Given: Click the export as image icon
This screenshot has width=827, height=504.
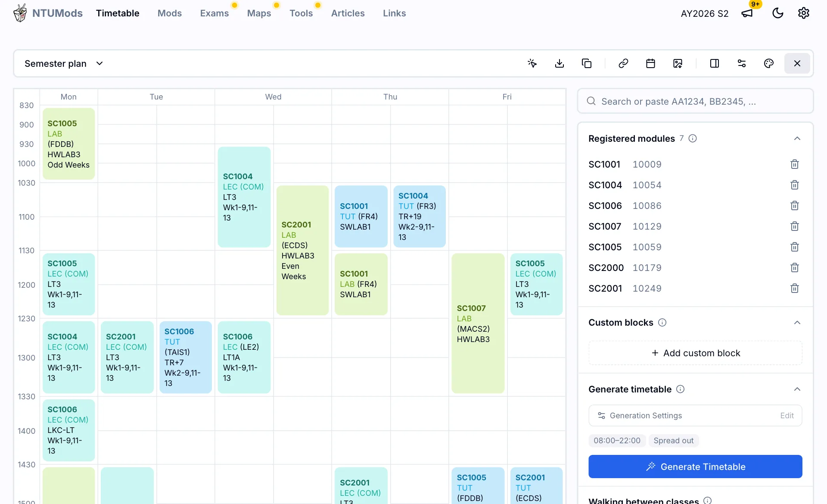Looking at the screenshot, I should coord(678,64).
